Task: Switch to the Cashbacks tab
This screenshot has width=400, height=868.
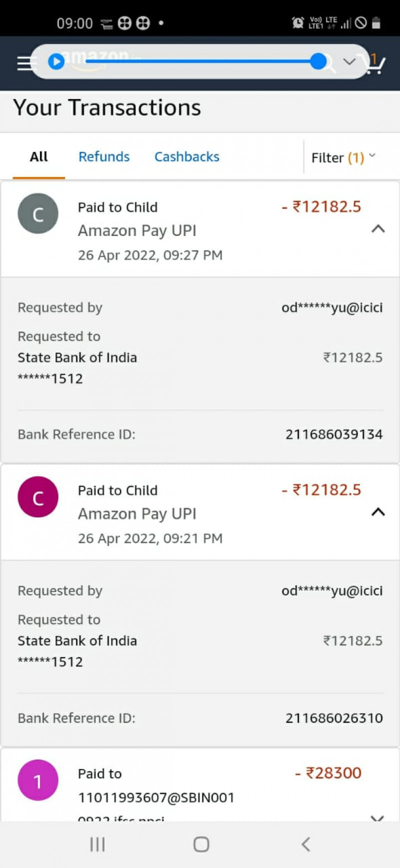Action: [x=186, y=157]
